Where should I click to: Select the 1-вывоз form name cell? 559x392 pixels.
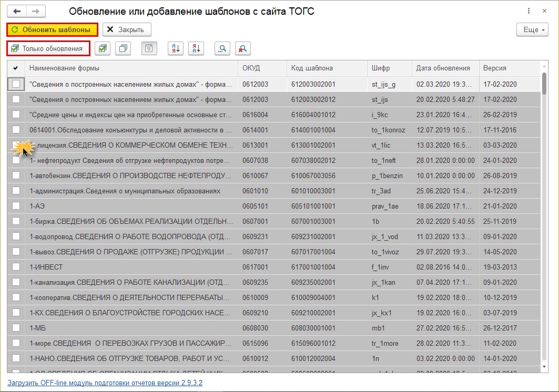(131, 252)
